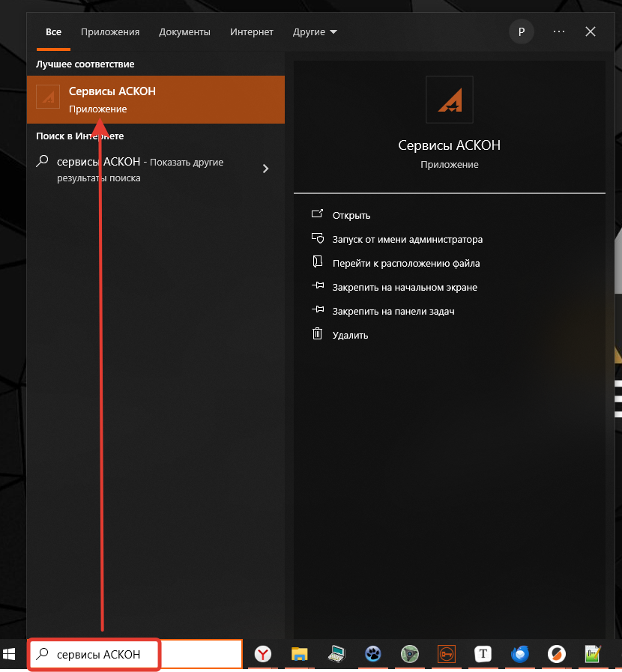
Task: Open the three-dots options menu
Action: pyautogui.click(x=559, y=32)
